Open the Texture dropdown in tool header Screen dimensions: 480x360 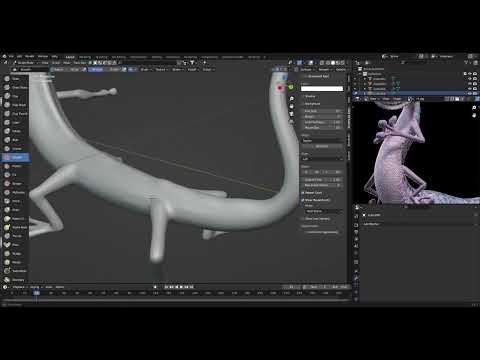pos(161,69)
